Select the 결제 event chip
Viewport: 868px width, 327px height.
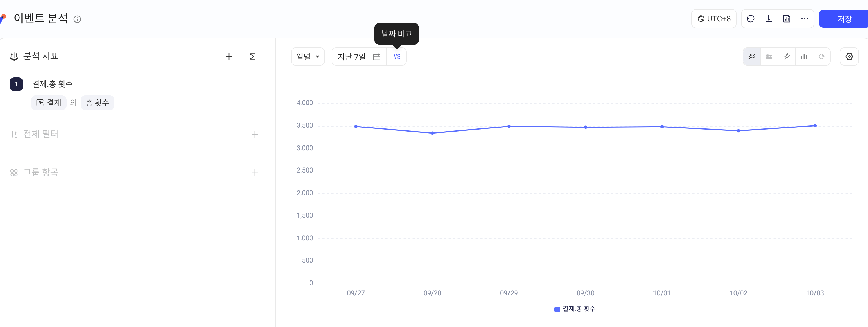49,103
